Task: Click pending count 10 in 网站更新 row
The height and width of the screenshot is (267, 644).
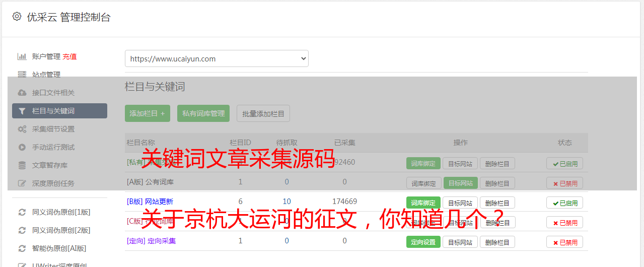Action: coord(287,202)
